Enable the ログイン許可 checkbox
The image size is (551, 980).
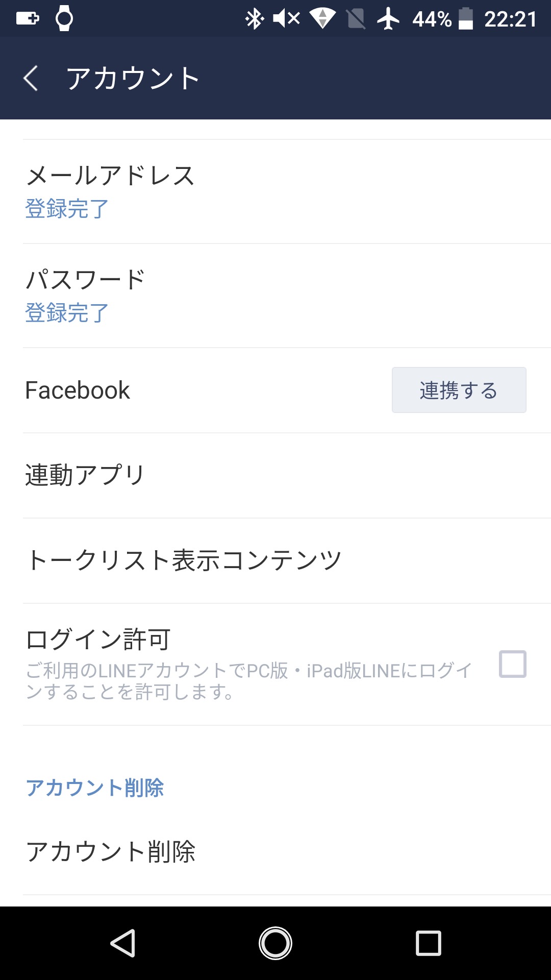tap(512, 664)
